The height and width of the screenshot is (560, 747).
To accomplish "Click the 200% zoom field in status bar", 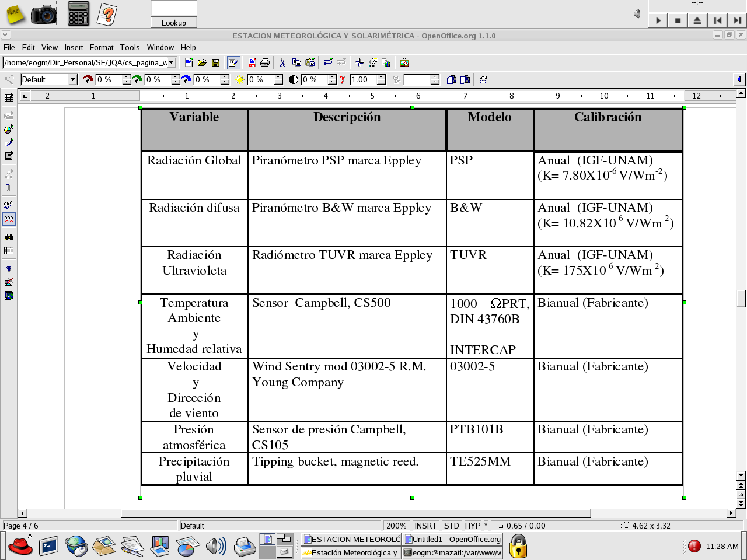I will coord(396,526).
